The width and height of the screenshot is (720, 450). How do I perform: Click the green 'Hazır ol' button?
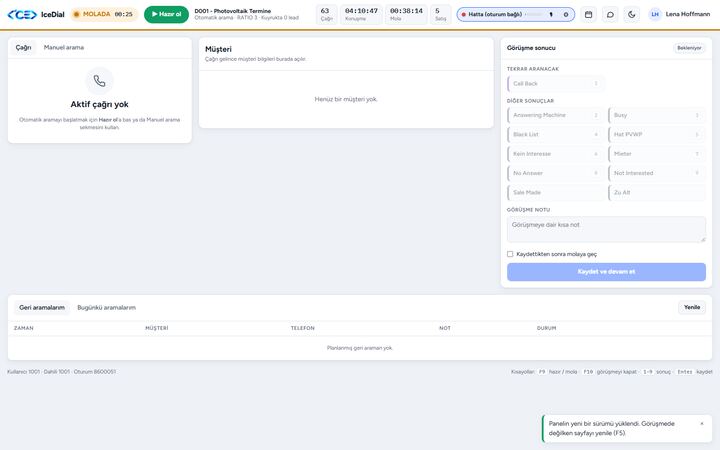pyautogui.click(x=166, y=14)
